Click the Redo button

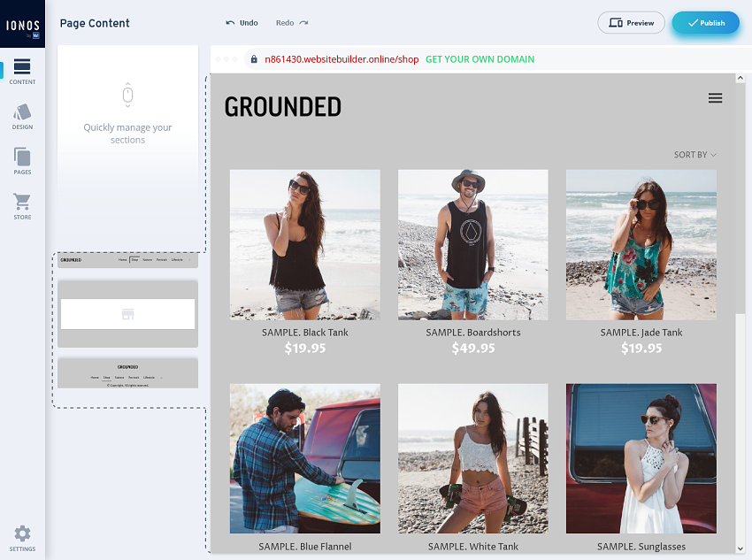[292, 23]
